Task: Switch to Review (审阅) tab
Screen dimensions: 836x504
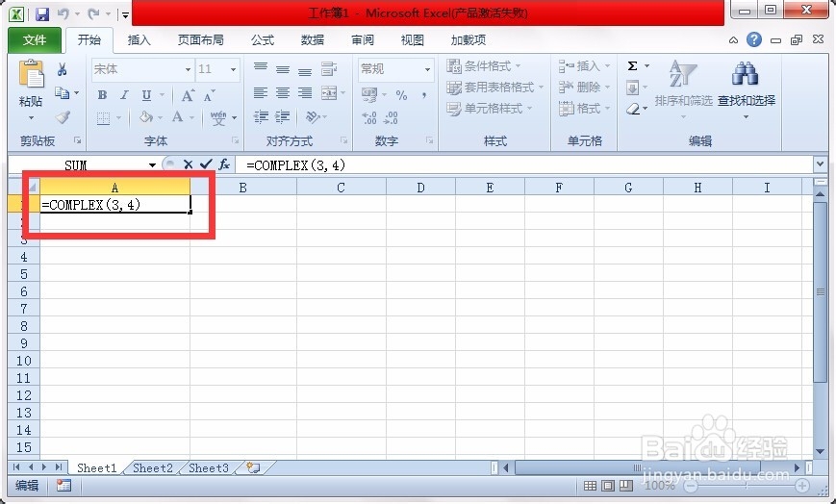Action: click(x=363, y=40)
